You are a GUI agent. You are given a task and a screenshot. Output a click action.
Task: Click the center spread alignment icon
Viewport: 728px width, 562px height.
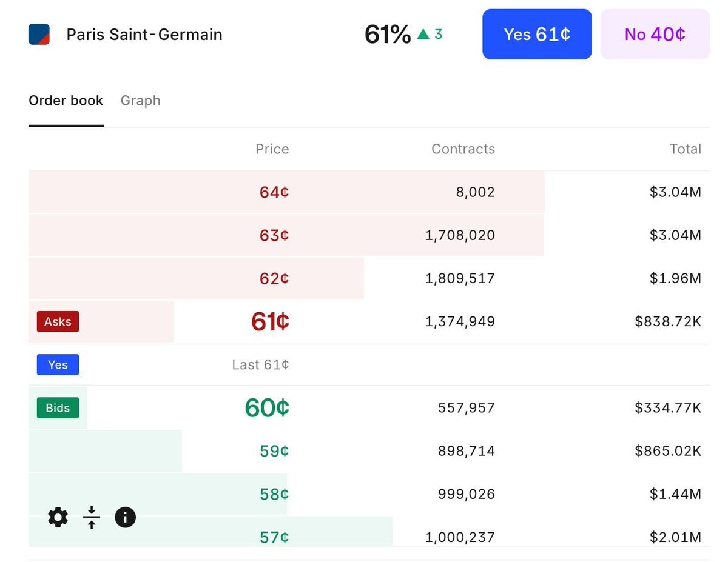92,518
